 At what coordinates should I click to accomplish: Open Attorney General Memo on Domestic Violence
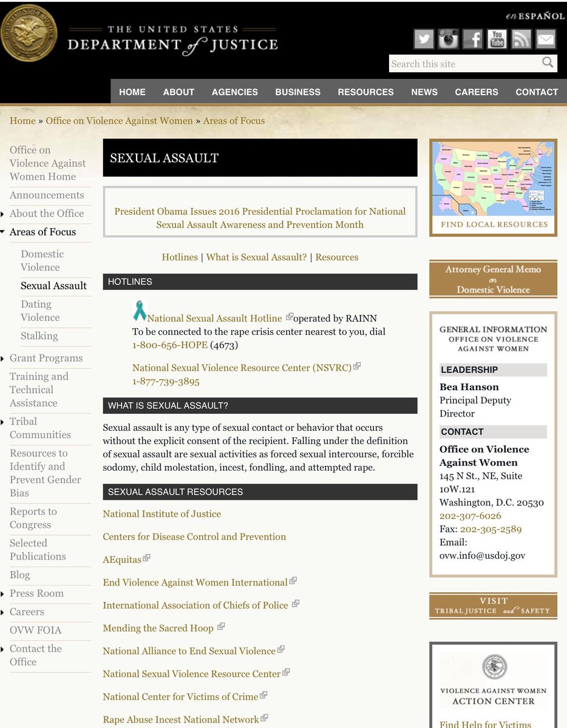tap(493, 279)
